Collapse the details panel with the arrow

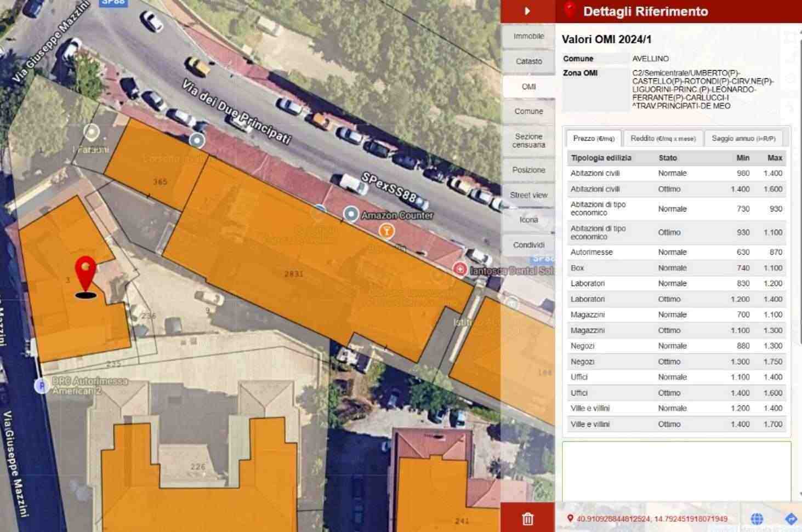(527, 11)
